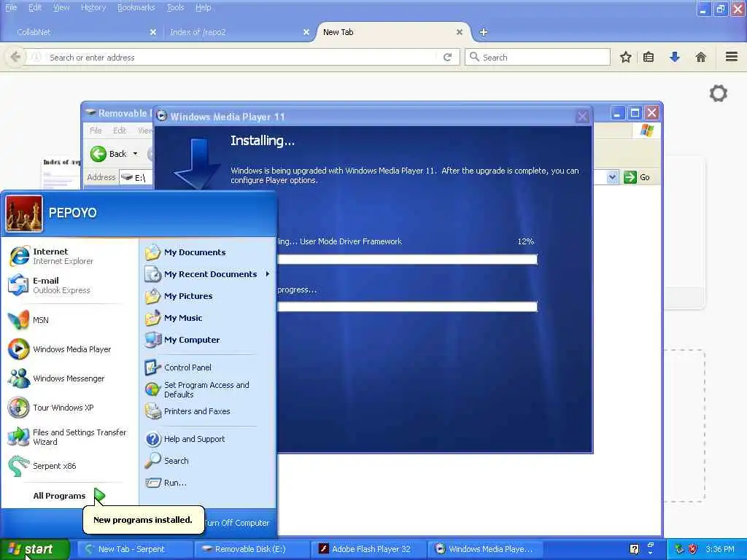The height and width of the screenshot is (560, 747).
Task: Click the address bar field
Action: click(241, 57)
